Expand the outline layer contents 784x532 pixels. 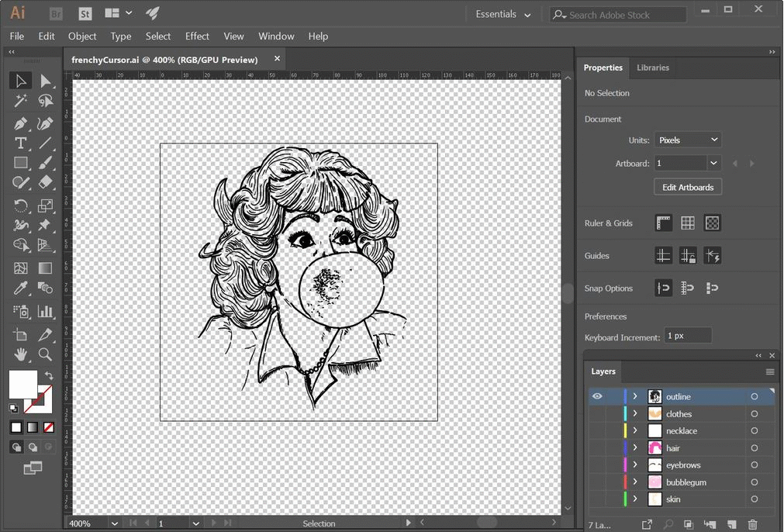pos(635,396)
